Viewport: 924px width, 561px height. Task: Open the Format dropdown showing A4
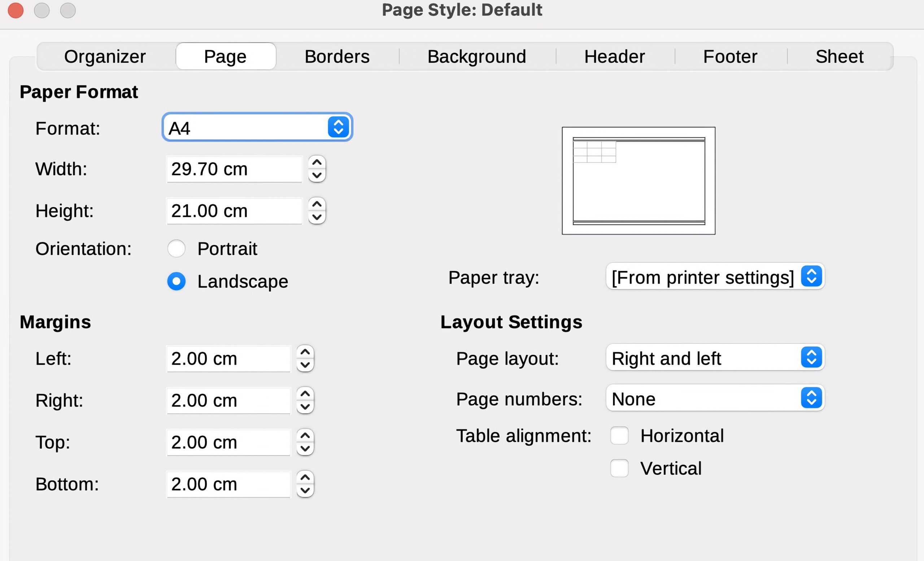point(257,127)
